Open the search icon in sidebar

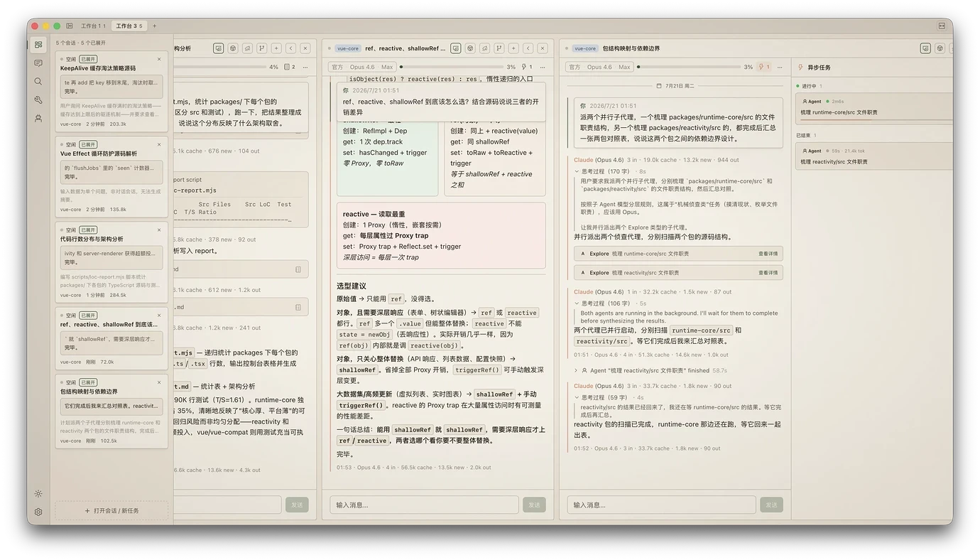[38, 82]
